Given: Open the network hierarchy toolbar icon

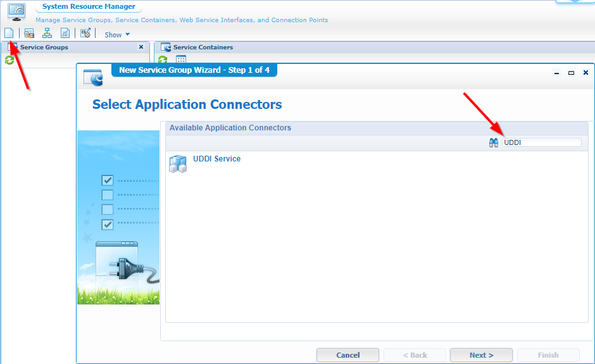Looking at the screenshot, I should (x=47, y=33).
